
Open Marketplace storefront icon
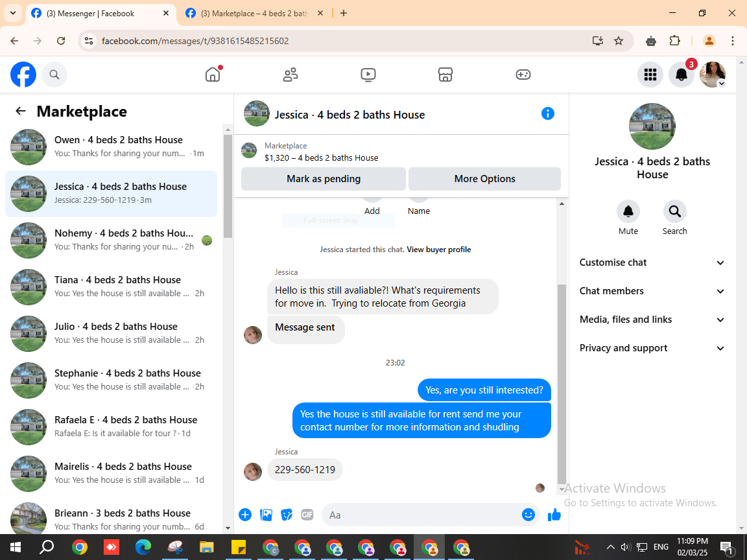tap(445, 75)
